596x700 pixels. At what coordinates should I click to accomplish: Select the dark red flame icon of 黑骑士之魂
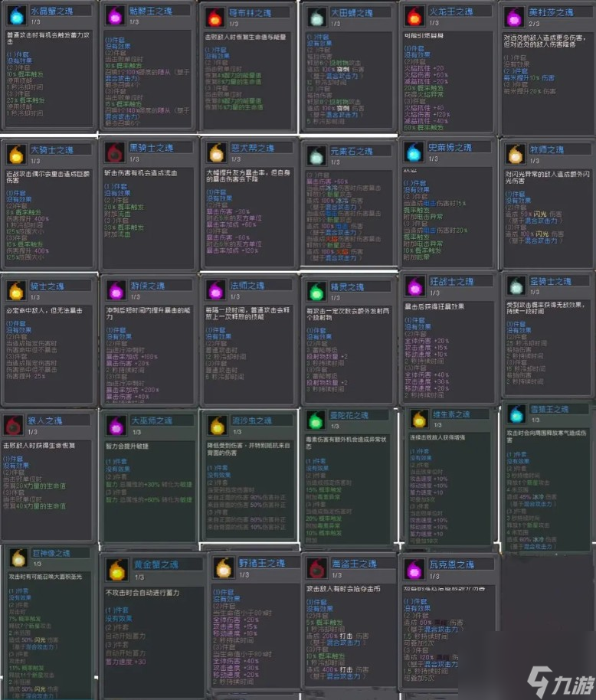point(115,152)
